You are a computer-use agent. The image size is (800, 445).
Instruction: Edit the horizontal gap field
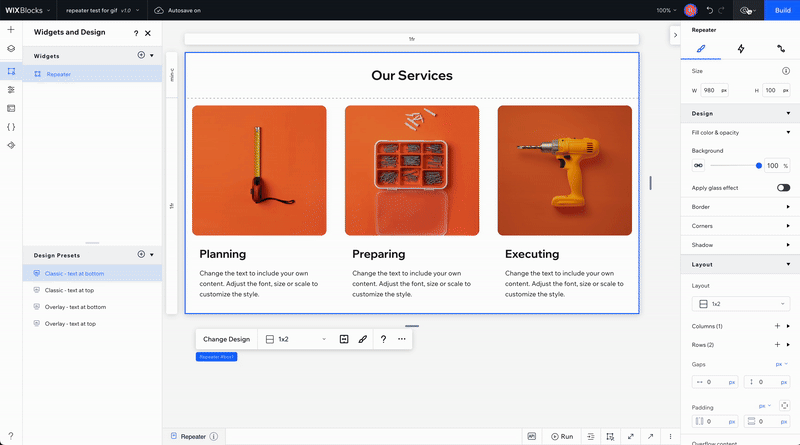pyautogui.click(x=714, y=382)
